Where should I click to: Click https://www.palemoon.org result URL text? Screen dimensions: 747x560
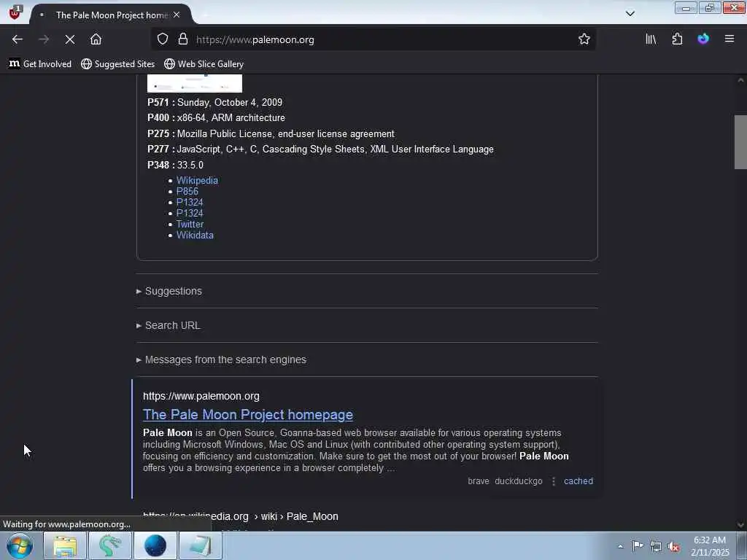201,396
